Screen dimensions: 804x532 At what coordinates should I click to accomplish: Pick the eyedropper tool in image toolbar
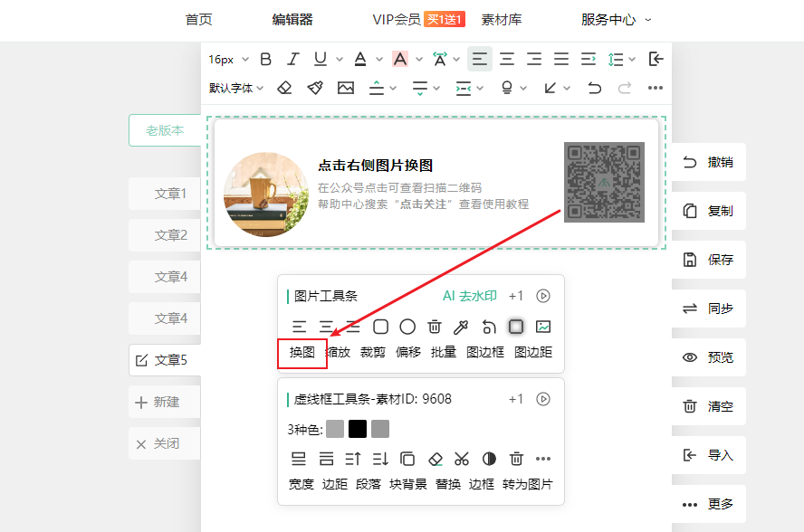[461, 327]
